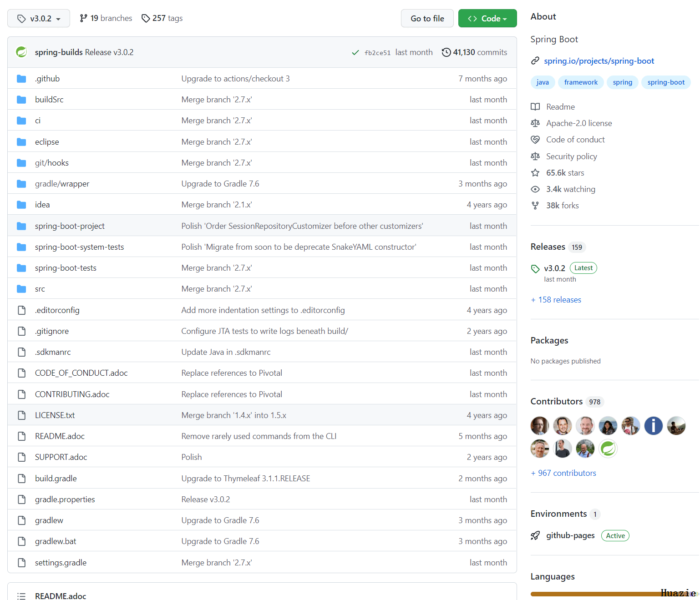
Task: Open the spring-boot-tests folder
Action: [66, 268]
